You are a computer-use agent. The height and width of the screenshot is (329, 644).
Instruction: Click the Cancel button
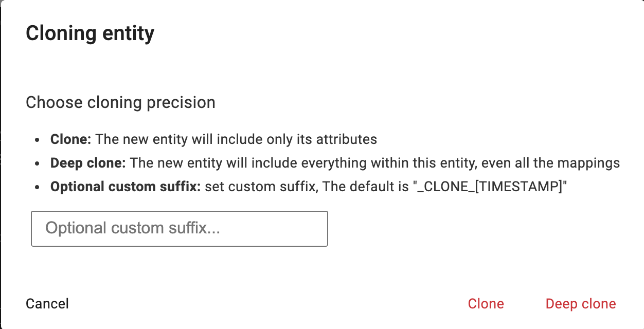point(47,304)
